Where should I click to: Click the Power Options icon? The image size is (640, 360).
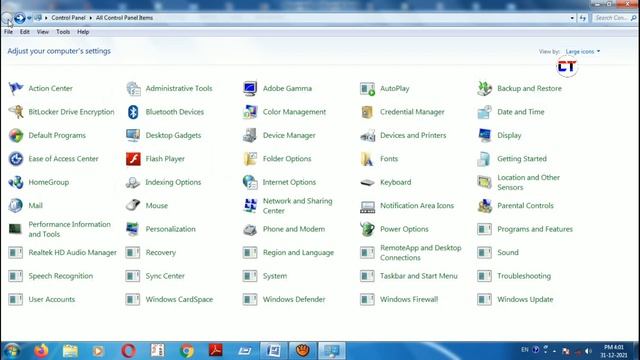point(367,229)
